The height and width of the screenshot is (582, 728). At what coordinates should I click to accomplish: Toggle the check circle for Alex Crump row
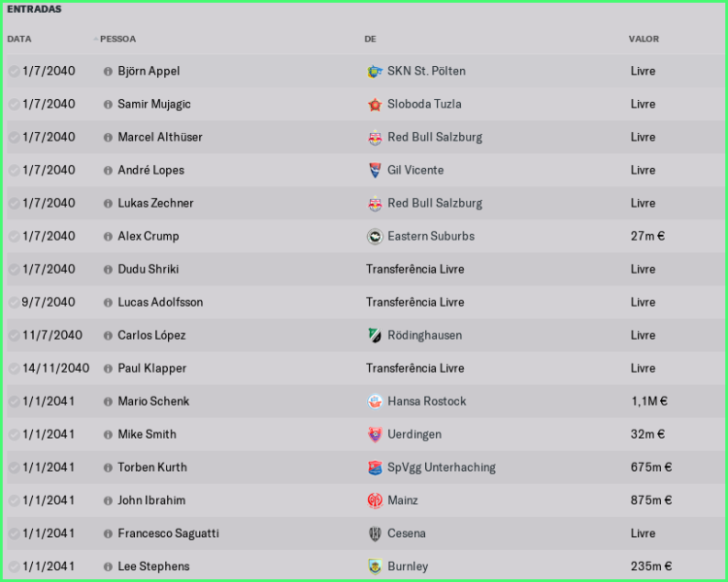point(14,236)
